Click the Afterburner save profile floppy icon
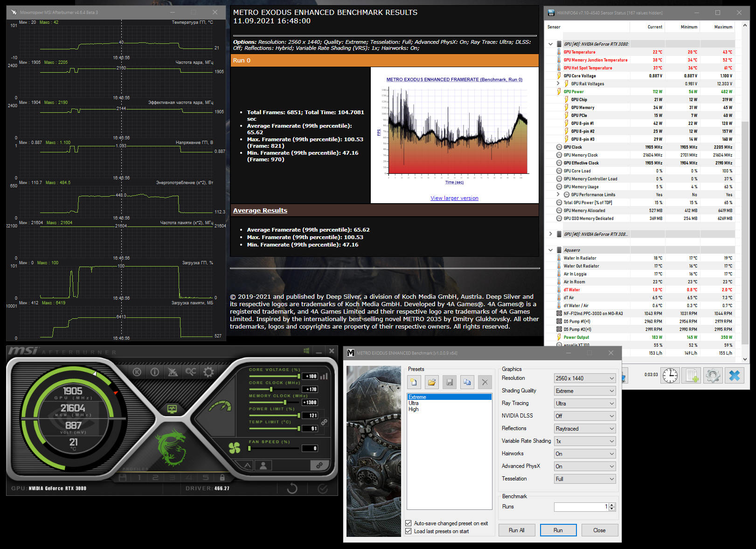The width and height of the screenshot is (756, 549). (123, 478)
